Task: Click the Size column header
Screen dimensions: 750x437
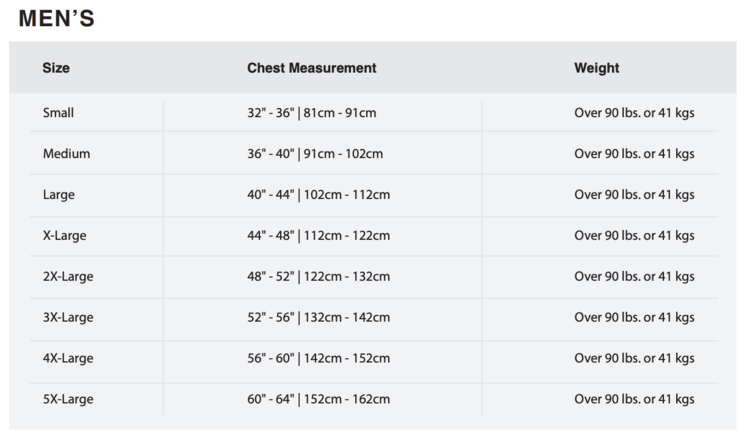Action: point(56,68)
